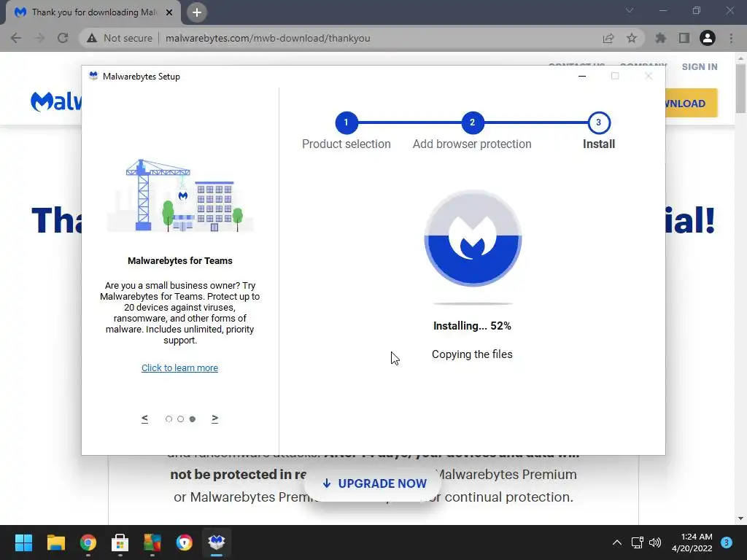The height and width of the screenshot is (560, 747).
Task: Click the volume tray icon
Action: [x=655, y=542]
